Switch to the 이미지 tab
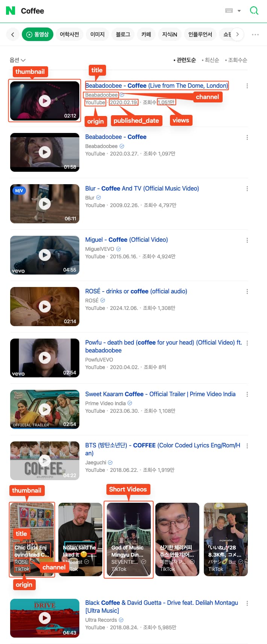Screen dimensions: 267x644 click(x=97, y=34)
